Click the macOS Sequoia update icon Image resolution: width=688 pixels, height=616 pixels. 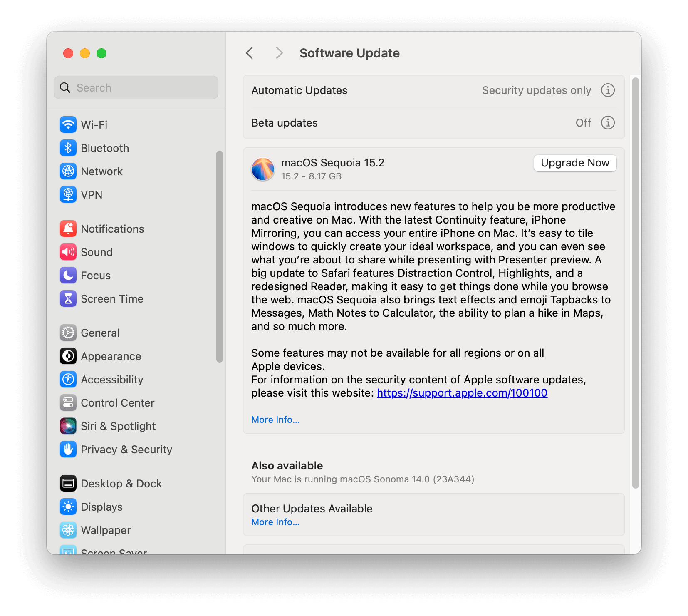(x=263, y=169)
